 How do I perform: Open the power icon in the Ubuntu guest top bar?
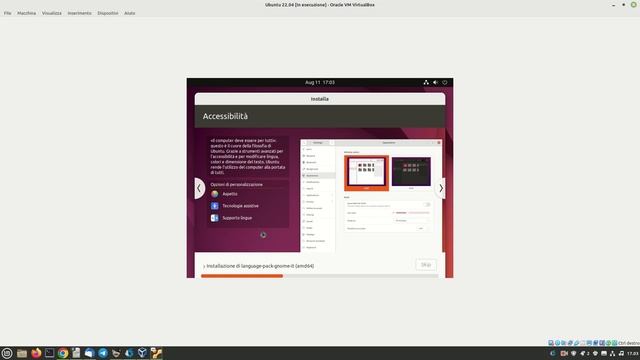pyautogui.click(x=444, y=82)
